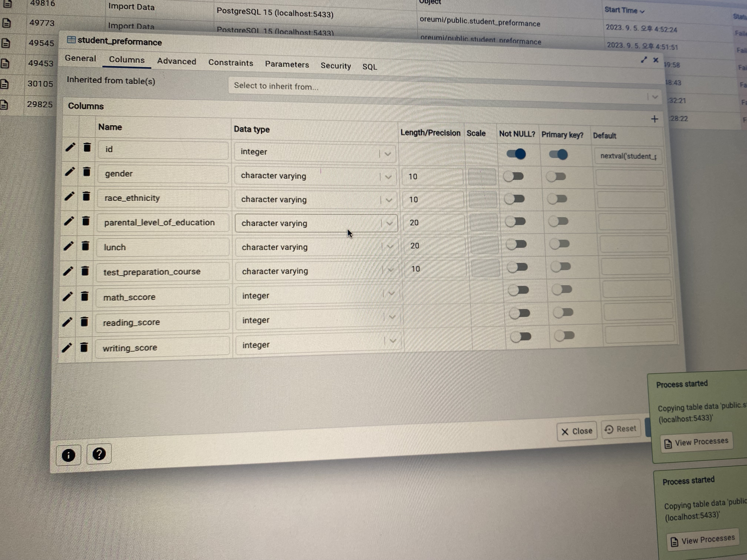Toggle Primary key for gender column
The height and width of the screenshot is (560, 747).
tap(556, 176)
